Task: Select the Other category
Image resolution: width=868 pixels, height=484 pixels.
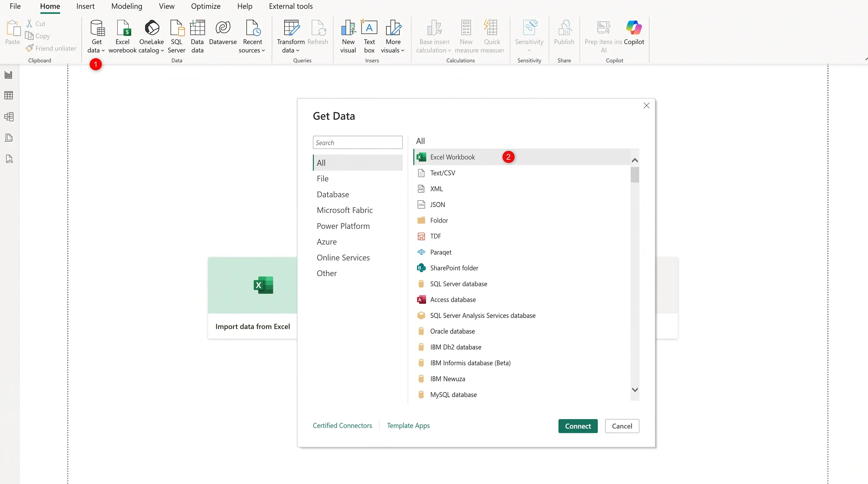Action: point(357,273)
